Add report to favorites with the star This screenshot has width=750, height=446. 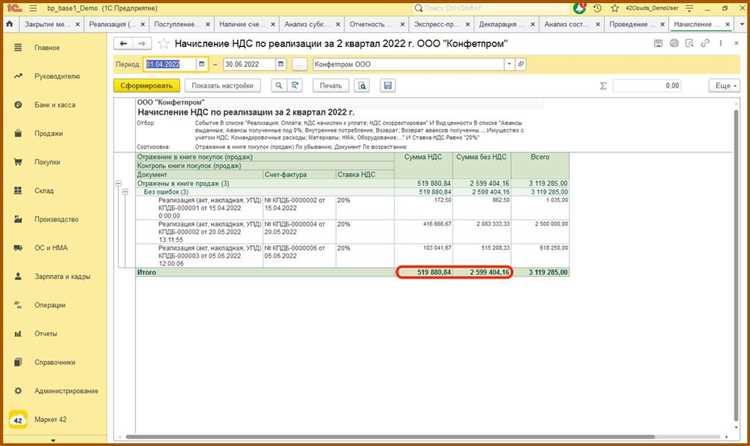[164, 44]
